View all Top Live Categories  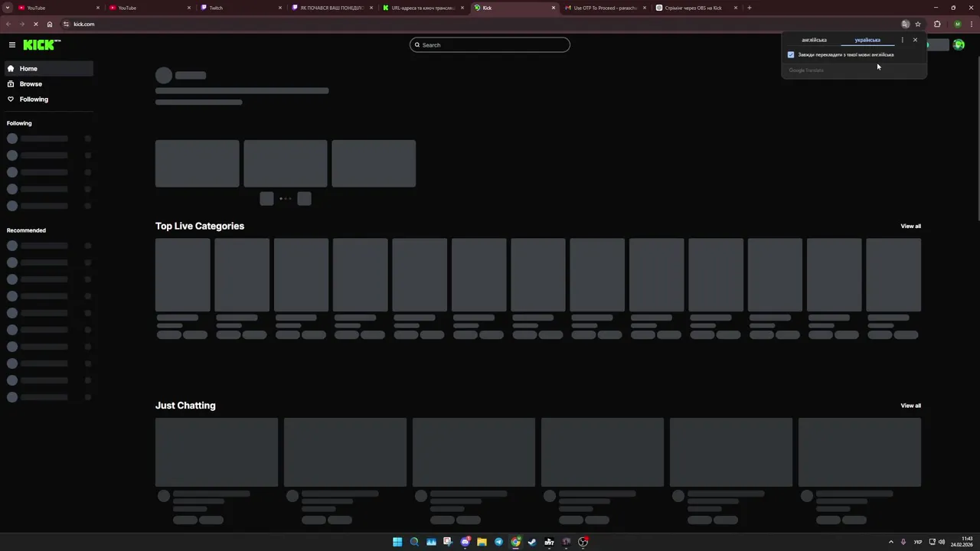(910, 227)
